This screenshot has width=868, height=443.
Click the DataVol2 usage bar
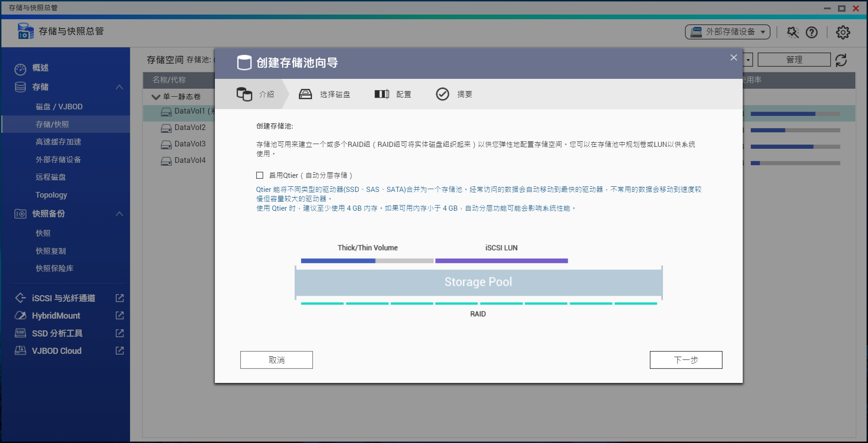tap(795, 130)
